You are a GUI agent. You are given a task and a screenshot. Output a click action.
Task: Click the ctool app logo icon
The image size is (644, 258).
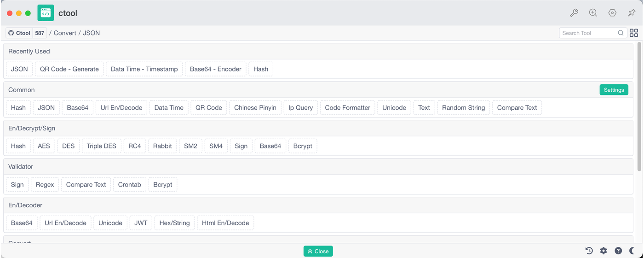pyautogui.click(x=46, y=13)
